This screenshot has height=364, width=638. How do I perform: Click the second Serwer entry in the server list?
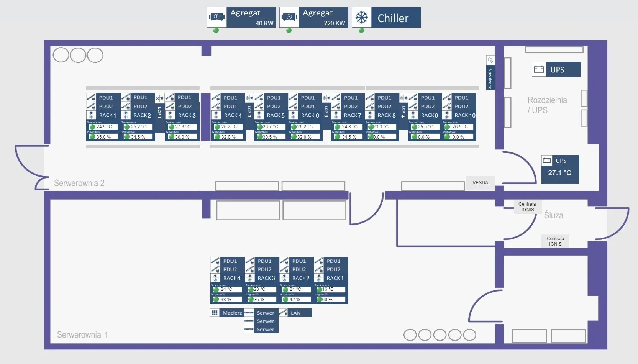click(265, 321)
